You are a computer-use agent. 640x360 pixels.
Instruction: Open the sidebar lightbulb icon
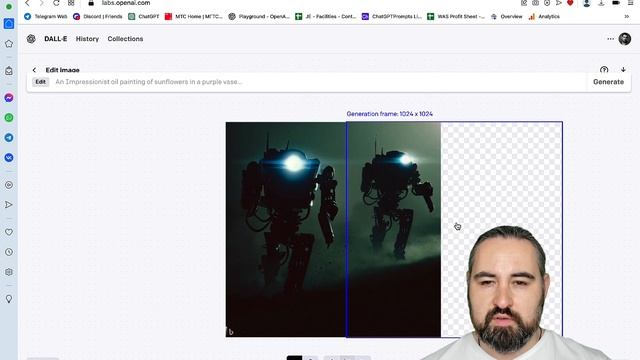coord(9,299)
